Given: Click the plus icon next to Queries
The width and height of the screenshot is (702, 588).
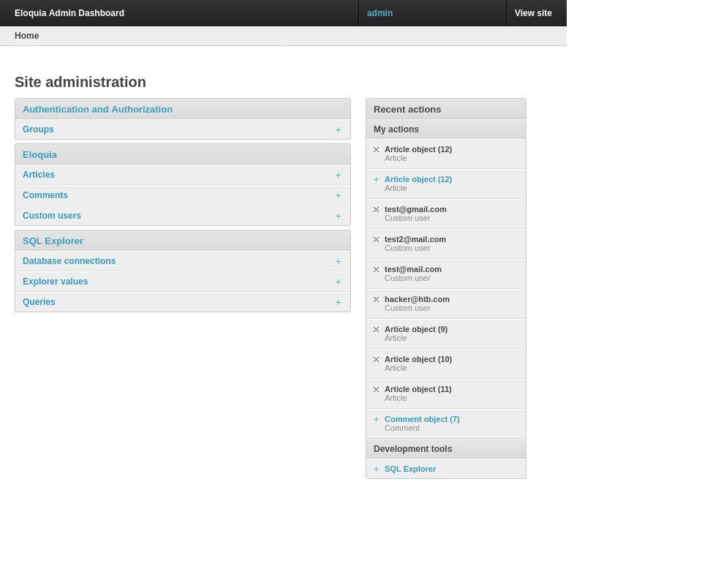Looking at the screenshot, I should pos(338,303).
